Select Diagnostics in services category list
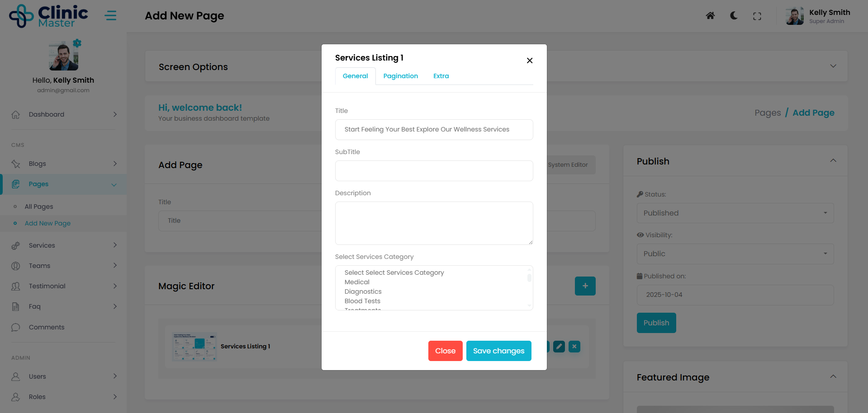 pyautogui.click(x=363, y=291)
